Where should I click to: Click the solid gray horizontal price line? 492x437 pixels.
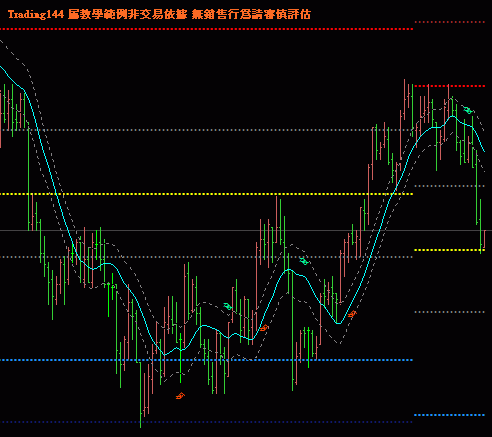pos(246,230)
